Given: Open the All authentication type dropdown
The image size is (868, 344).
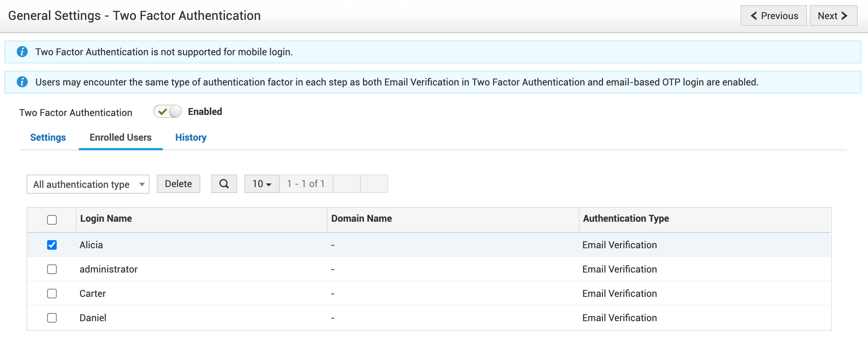Looking at the screenshot, I should tap(88, 184).
